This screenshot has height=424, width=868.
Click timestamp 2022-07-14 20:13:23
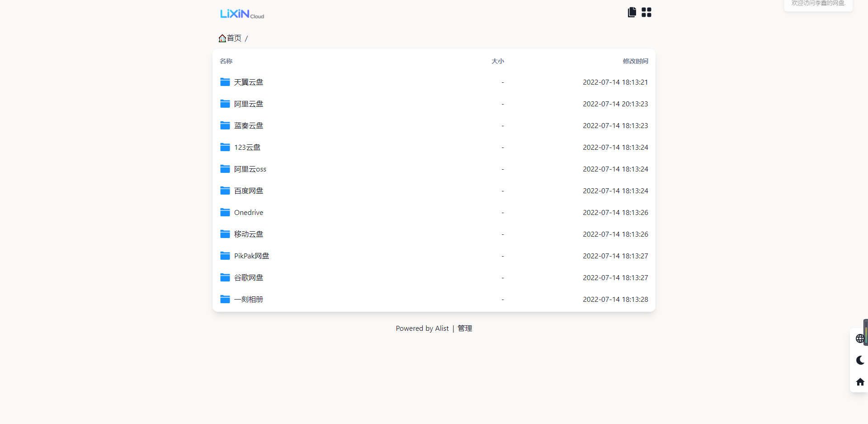[x=615, y=104]
